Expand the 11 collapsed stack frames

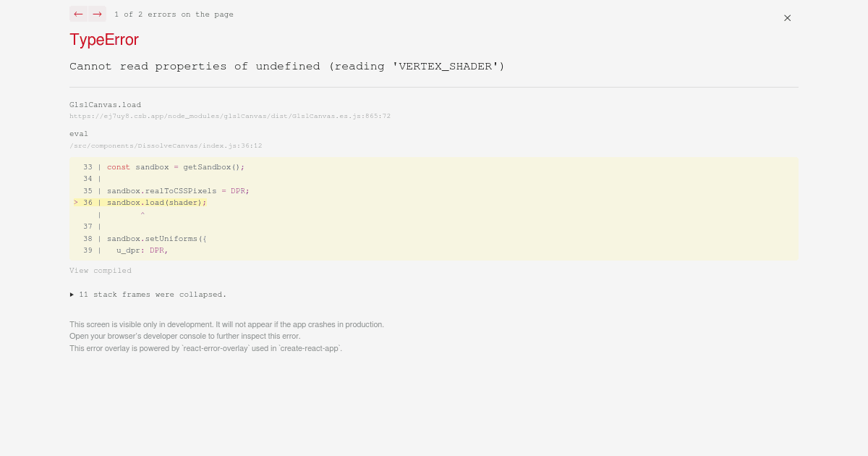tap(148, 295)
